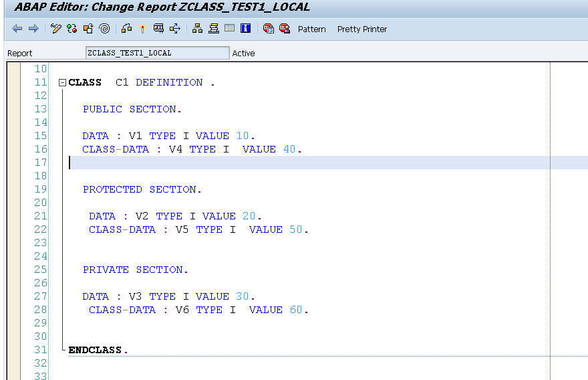588x380 pixels.
Task: Set session breakpoint stop icon
Action: (x=269, y=29)
